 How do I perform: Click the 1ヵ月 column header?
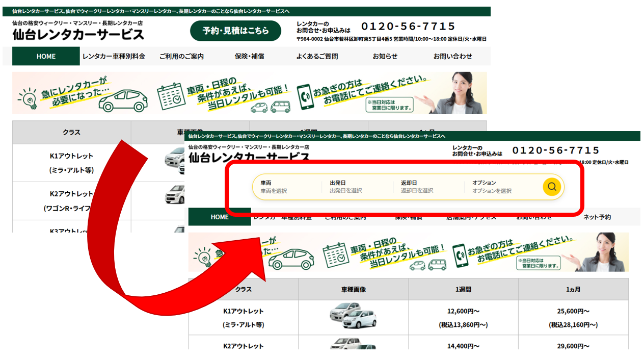(573, 289)
